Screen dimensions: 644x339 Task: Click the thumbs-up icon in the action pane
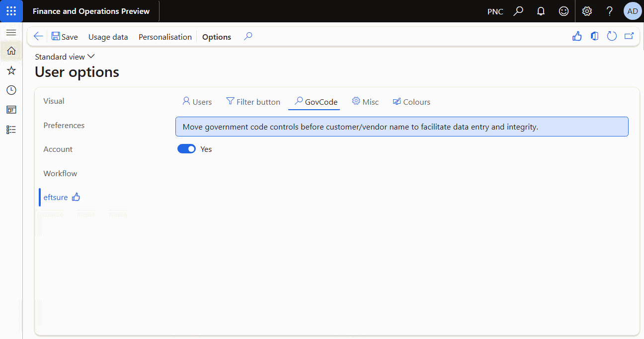click(x=577, y=36)
